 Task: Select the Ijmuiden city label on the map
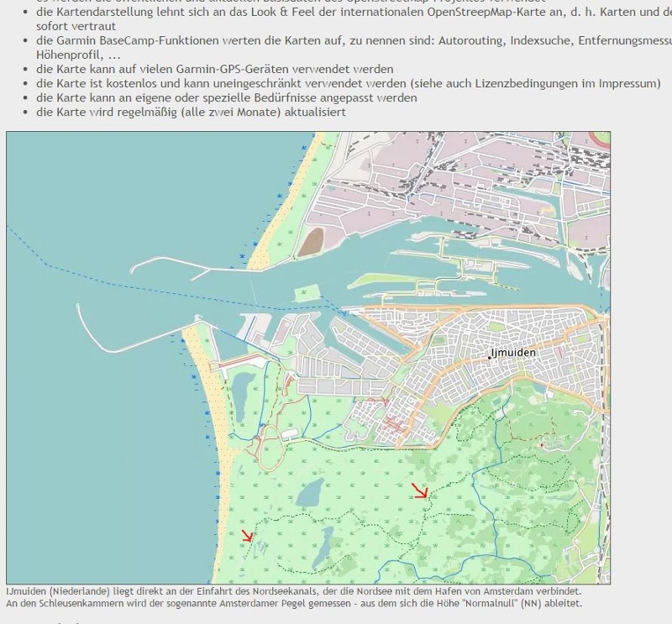coord(514,353)
